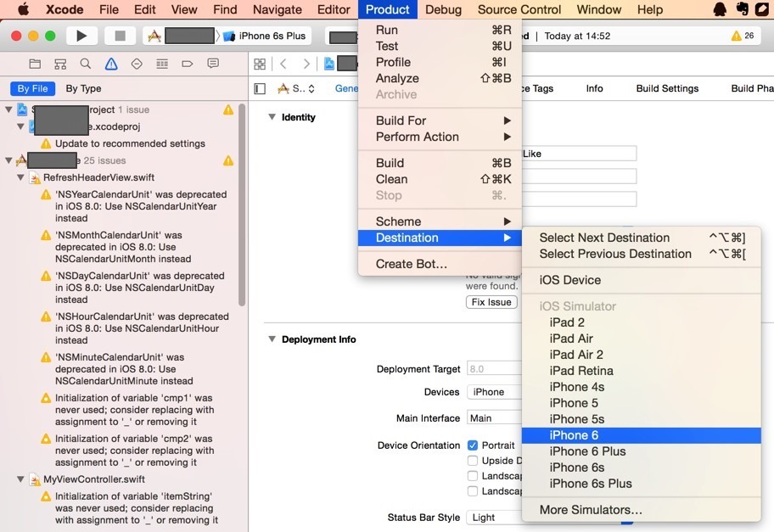Click warning icon next to 25 issues

228,160
